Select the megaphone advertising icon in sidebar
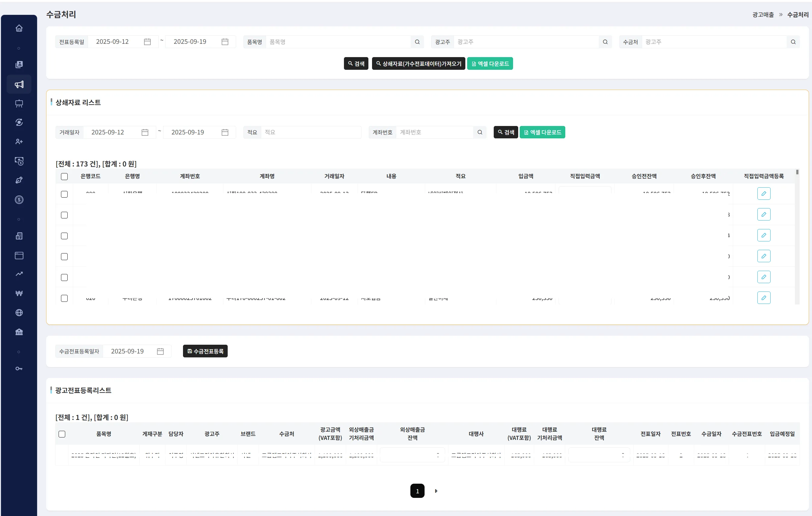Screen dimensions: 812x516 19,84
